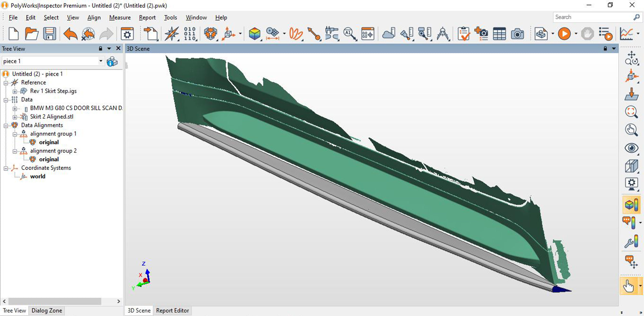644x316 pixels.
Task: Open the options gear window icon
Action: [127, 34]
